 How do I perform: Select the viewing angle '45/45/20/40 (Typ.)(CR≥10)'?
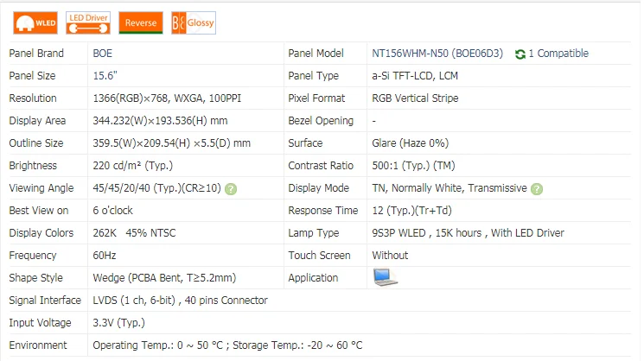(156, 188)
